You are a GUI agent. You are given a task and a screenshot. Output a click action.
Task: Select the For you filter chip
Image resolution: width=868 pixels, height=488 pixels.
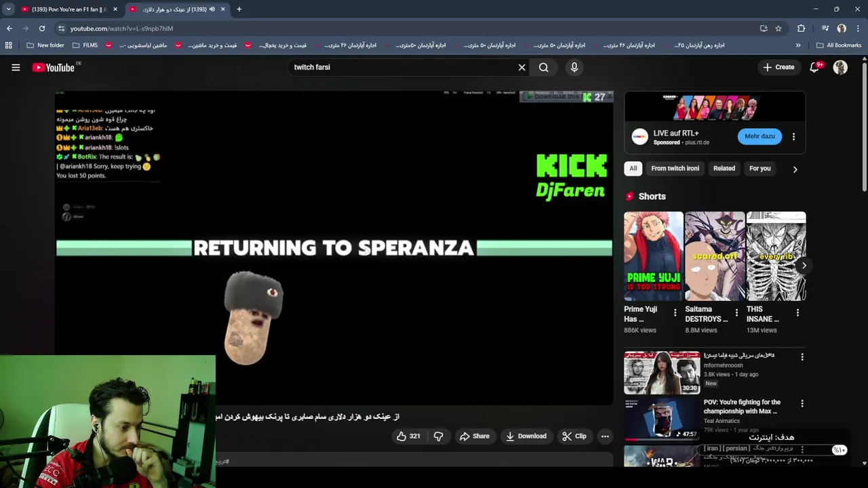[760, 168]
